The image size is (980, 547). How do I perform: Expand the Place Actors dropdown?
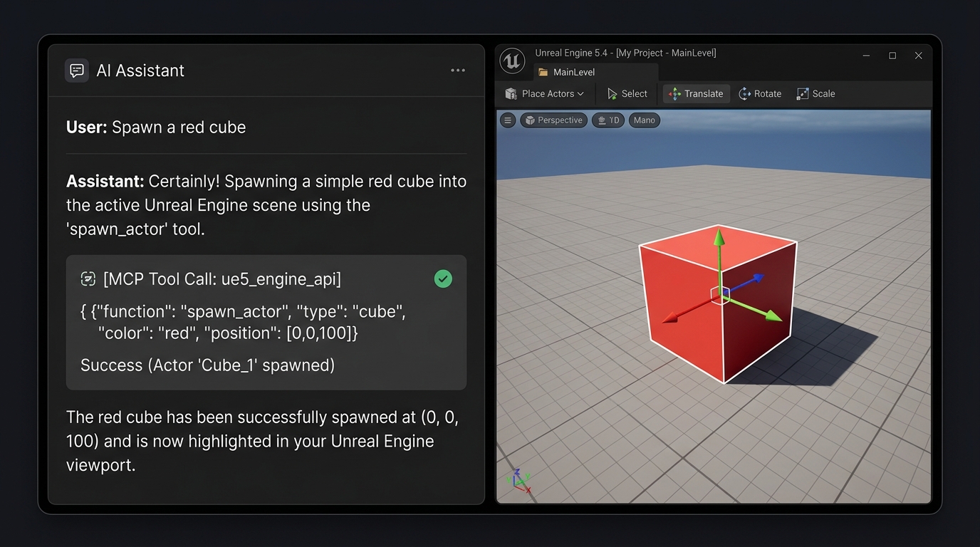coord(544,94)
